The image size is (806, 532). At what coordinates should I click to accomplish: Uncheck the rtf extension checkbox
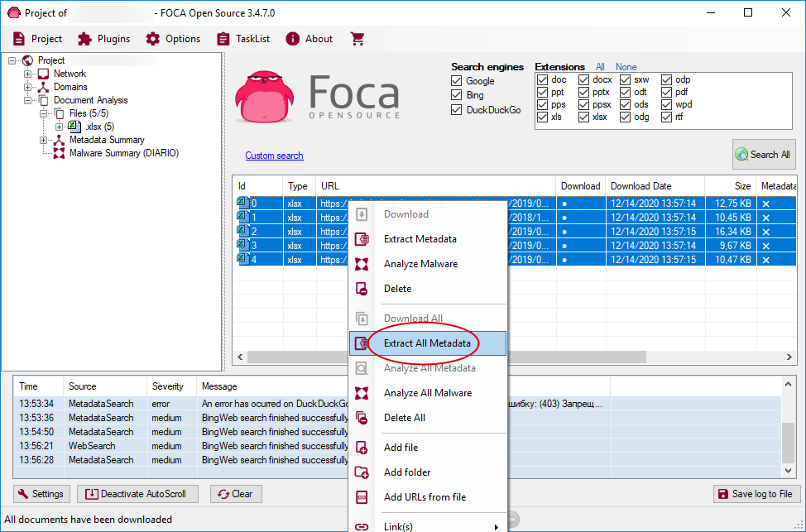pos(667,117)
